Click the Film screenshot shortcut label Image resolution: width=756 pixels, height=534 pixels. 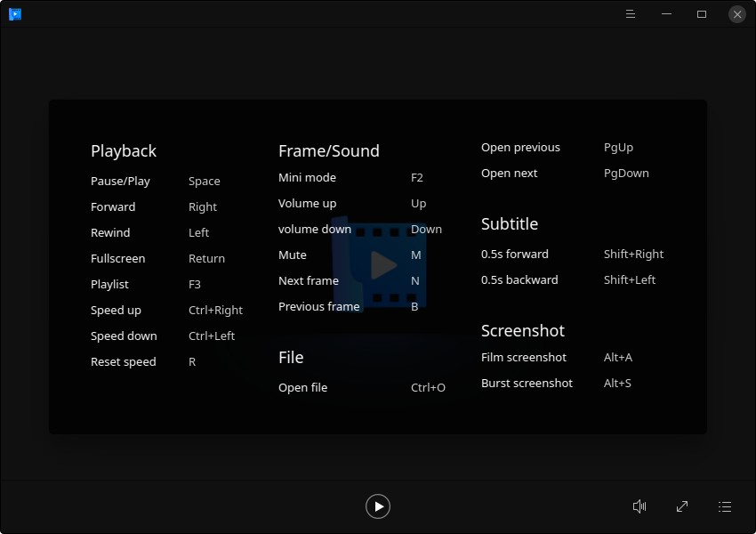point(523,358)
